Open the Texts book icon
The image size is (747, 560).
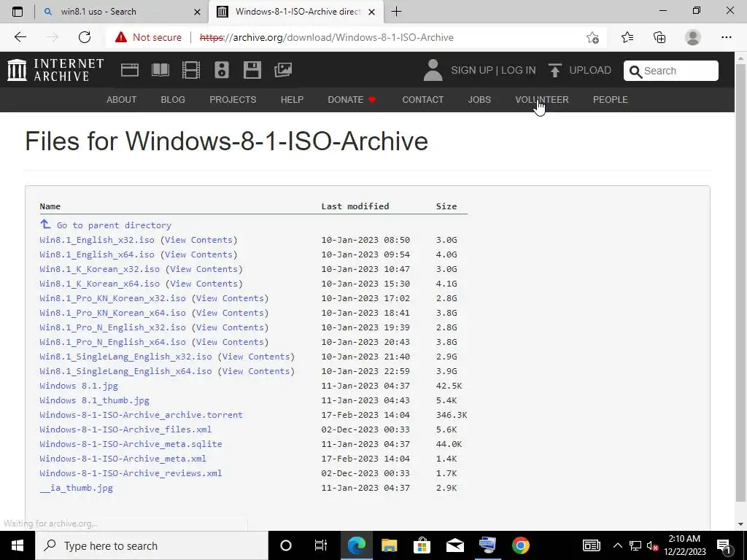[160, 70]
